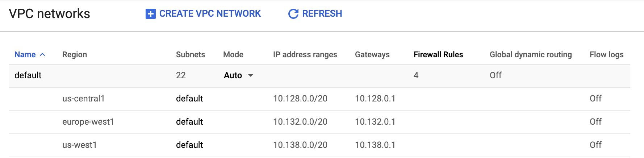Screen dimensions: 644x158
Task: Click the IP address ranges header
Action: pyautogui.click(x=305, y=55)
